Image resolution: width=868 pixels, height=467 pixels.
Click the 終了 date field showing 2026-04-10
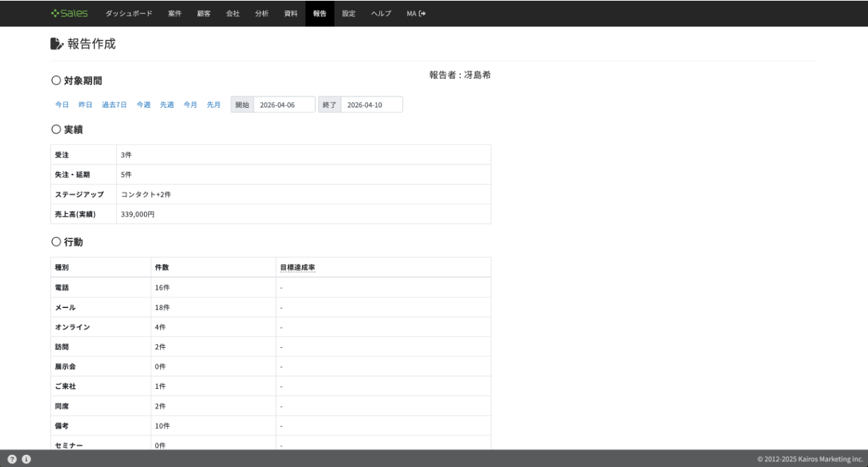pos(371,105)
